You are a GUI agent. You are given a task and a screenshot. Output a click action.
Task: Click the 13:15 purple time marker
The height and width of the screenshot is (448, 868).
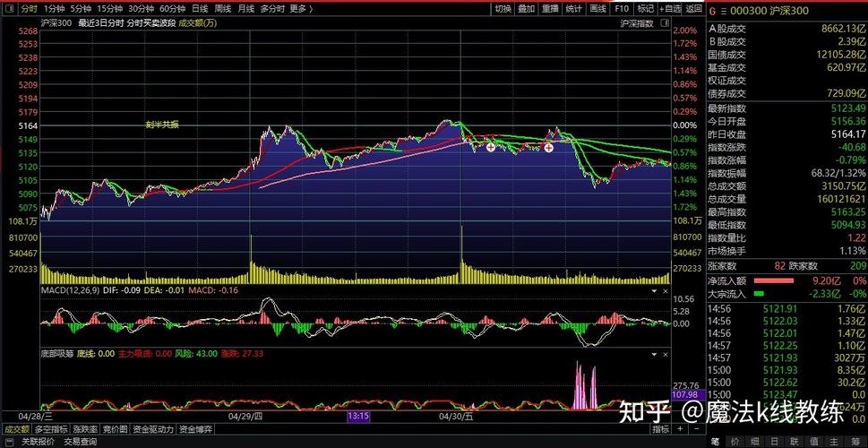coord(358,417)
